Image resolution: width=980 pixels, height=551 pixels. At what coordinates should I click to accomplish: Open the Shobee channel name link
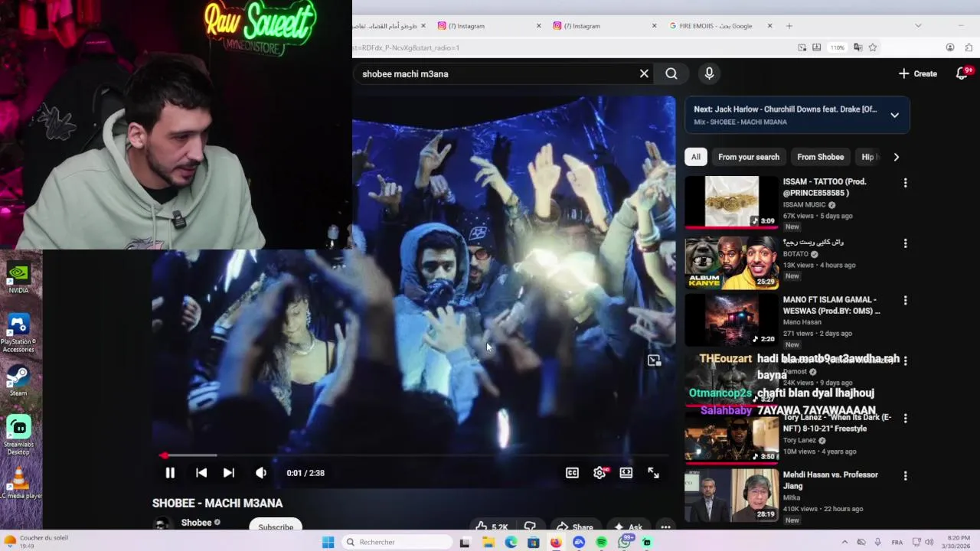196,523
